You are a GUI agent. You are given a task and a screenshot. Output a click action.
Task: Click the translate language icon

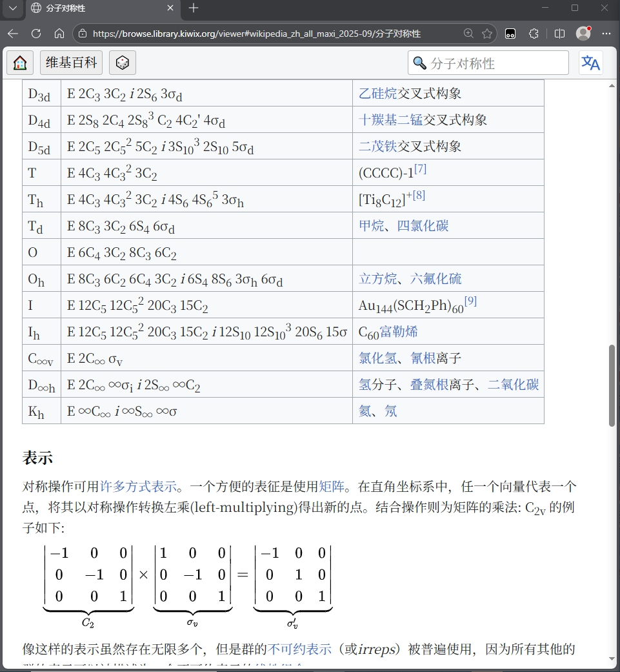tap(590, 63)
